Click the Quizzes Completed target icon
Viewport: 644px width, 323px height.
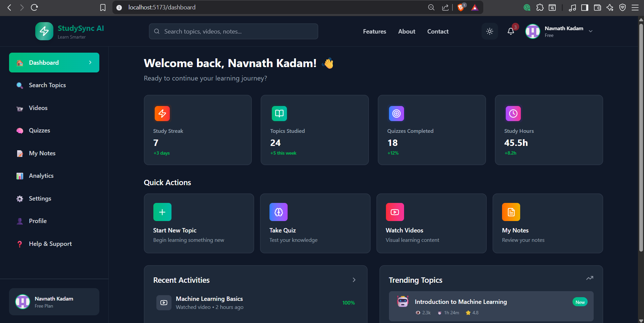(x=396, y=113)
